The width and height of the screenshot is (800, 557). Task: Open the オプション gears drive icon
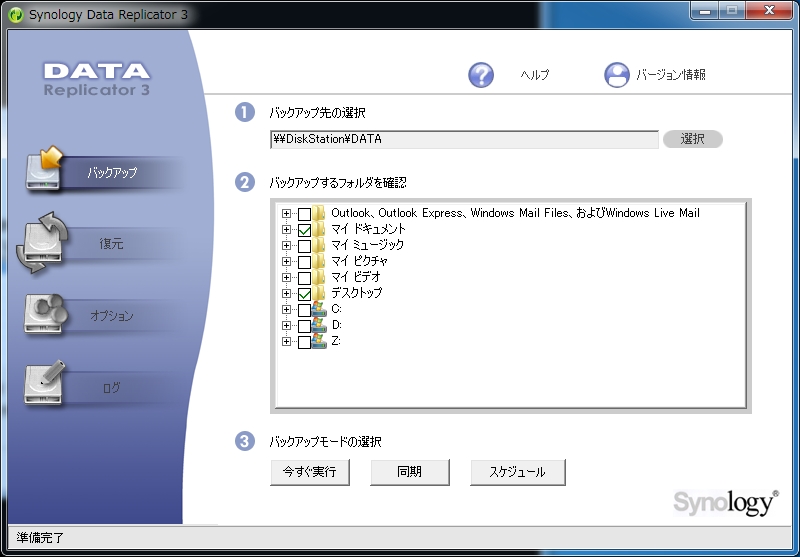pyautogui.click(x=45, y=314)
